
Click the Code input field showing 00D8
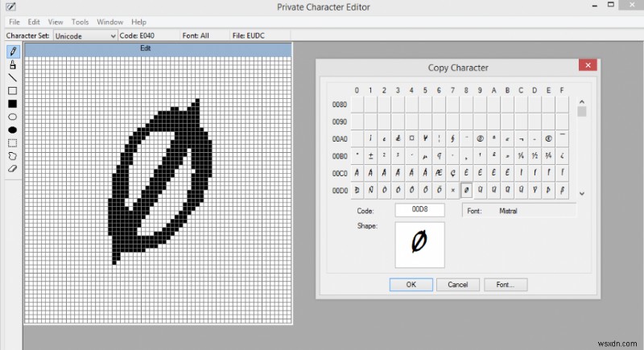coord(419,210)
